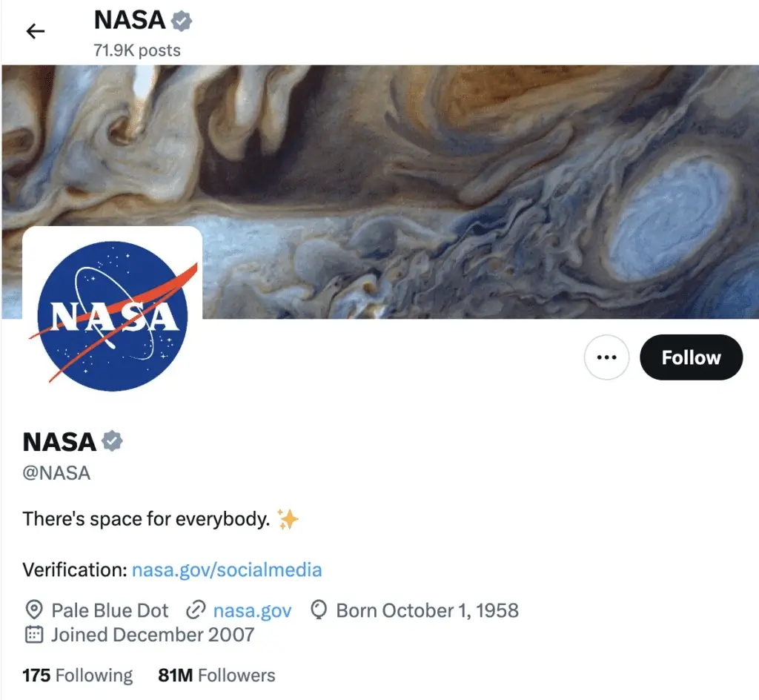Open the more options ellipsis menu
This screenshot has width=759, height=700.
606,357
